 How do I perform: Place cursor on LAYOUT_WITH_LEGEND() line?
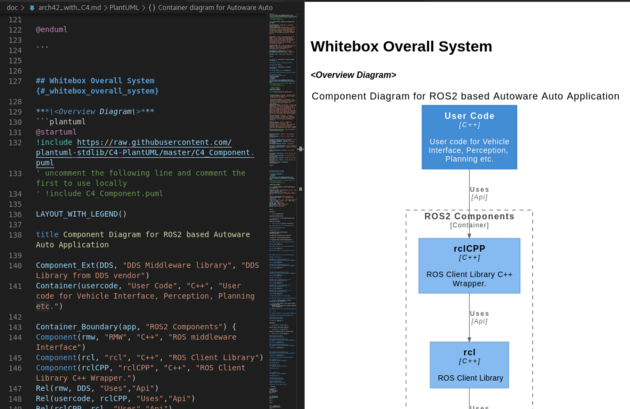(81, 214)
